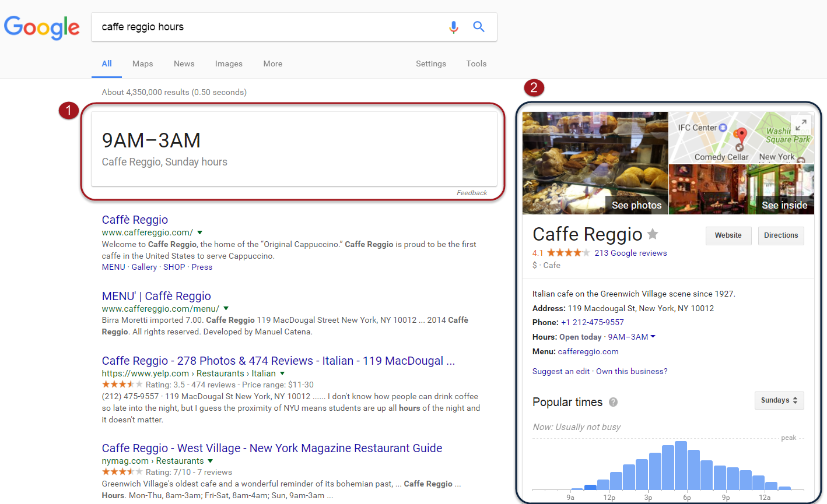Click the Google logo
Viewport: 827px width, 504px height.
pos(42,27)
